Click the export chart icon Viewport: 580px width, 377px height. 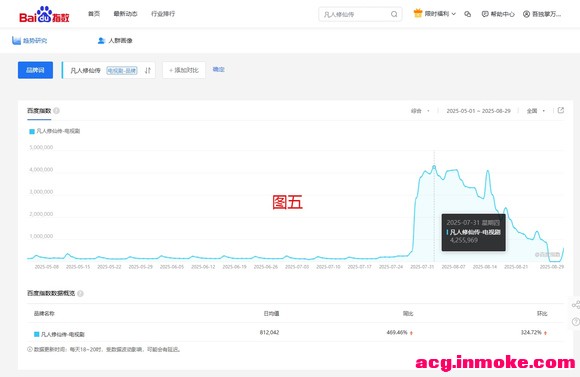pos(561,110)
